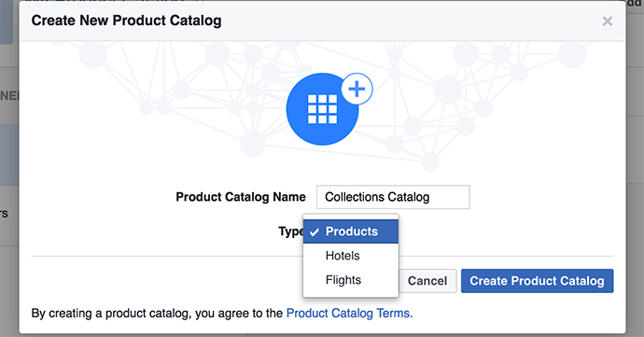Click the "By creating a product catalog" text
Image resolution: width=644 pixels, height=337 pixels.
110,313
